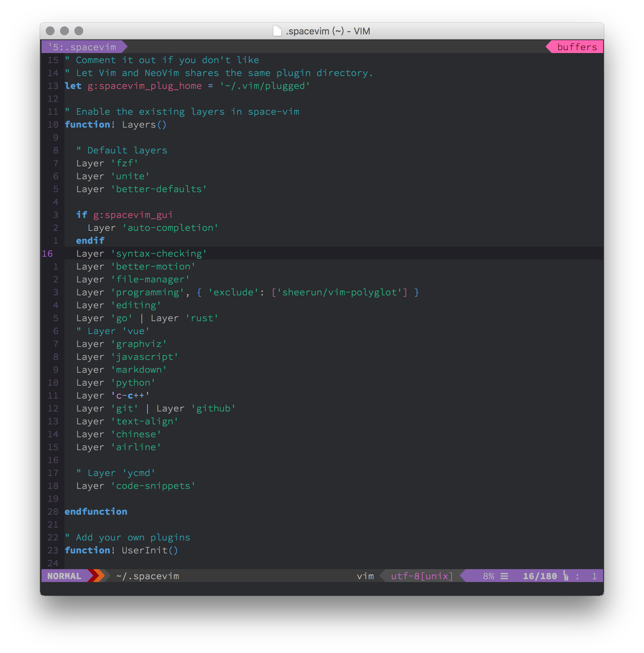Click the 'go' layer string

(x=121, y=318)
